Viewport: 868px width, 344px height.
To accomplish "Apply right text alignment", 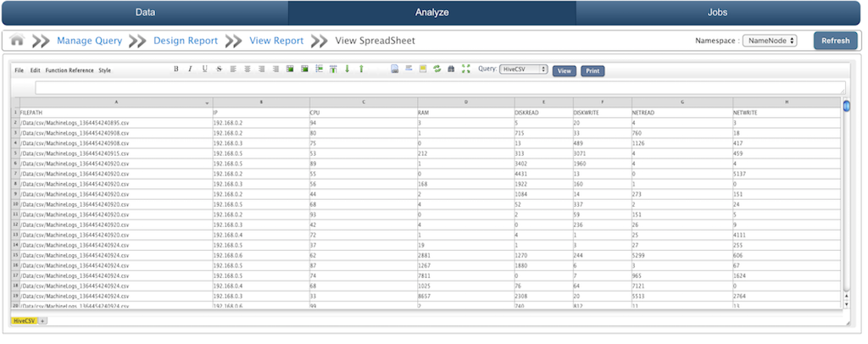I will [x=261, y=69].
